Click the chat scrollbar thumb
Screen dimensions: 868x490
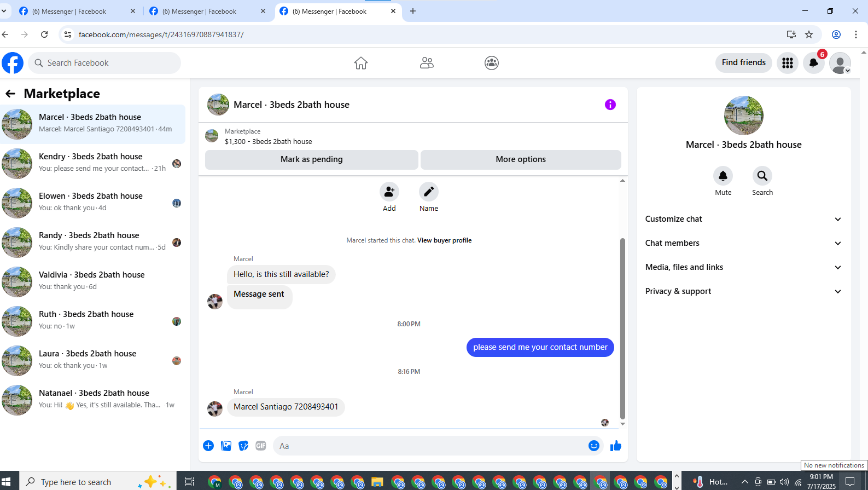click(x=622, y=328)
